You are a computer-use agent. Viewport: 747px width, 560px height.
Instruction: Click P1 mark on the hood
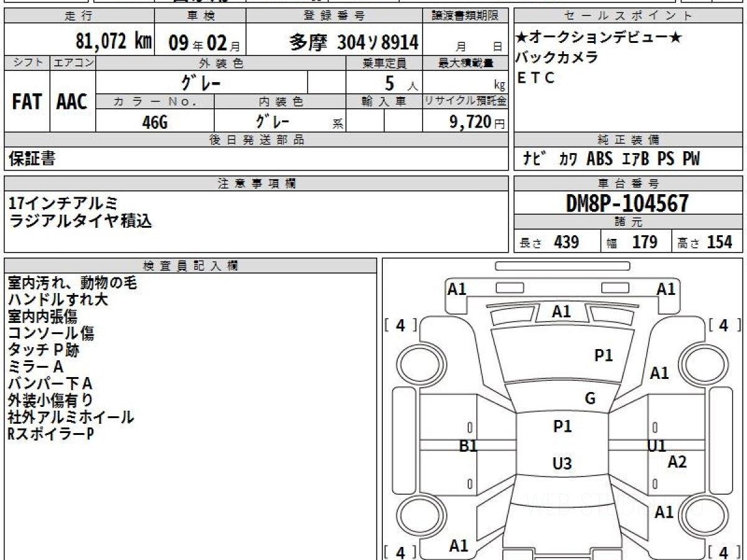[x=604, y=356]
